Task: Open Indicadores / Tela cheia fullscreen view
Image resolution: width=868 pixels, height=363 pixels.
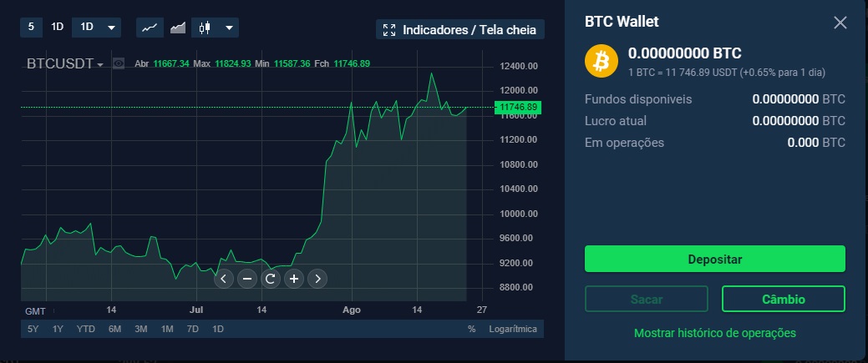Action: [x=460, y=29]
